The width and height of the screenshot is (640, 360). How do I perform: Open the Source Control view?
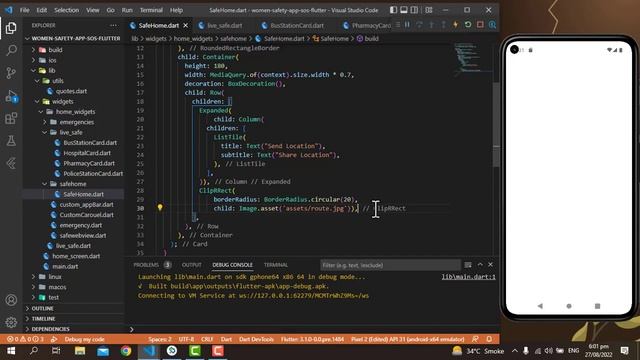tap(11, 73)
